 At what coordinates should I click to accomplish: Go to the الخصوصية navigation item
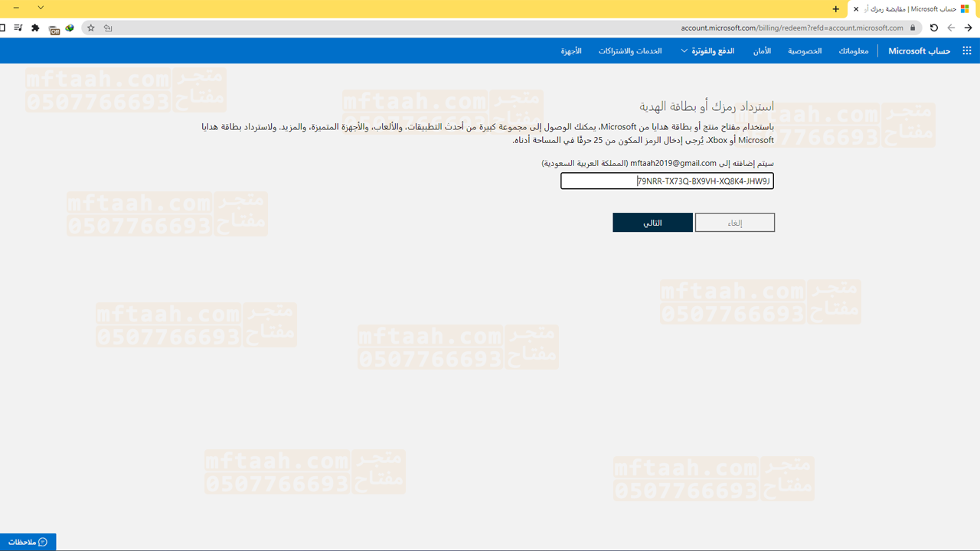(805, 51)
